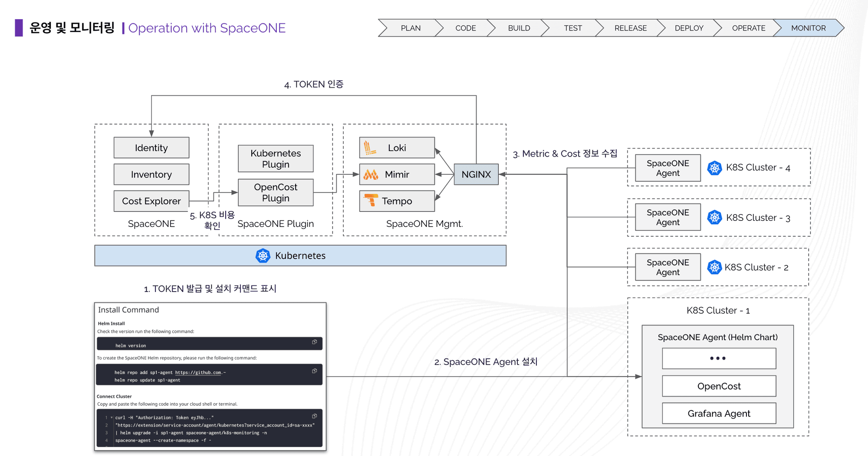Click '3. Metric & Cost 정보 수집' label
This screenshot has height=456, width=868.
[565, 154]
